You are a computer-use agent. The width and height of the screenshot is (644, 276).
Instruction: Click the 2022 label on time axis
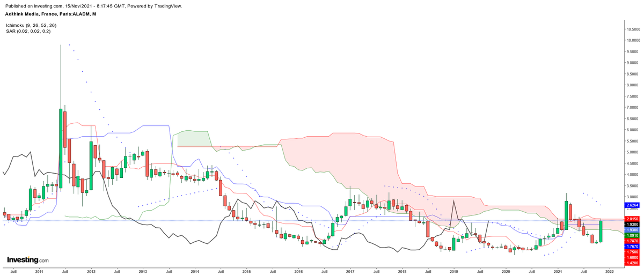[610, 272]
